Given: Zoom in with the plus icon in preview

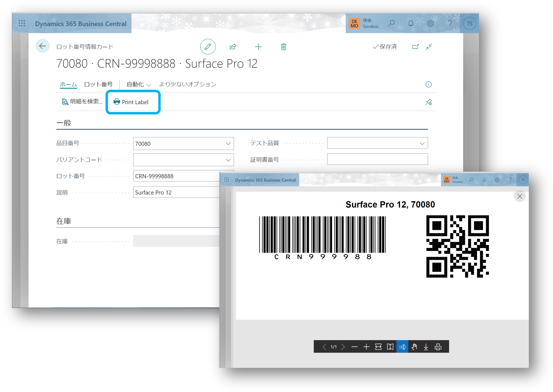Looking at the screenshot, I should click(x=366, y=347).
